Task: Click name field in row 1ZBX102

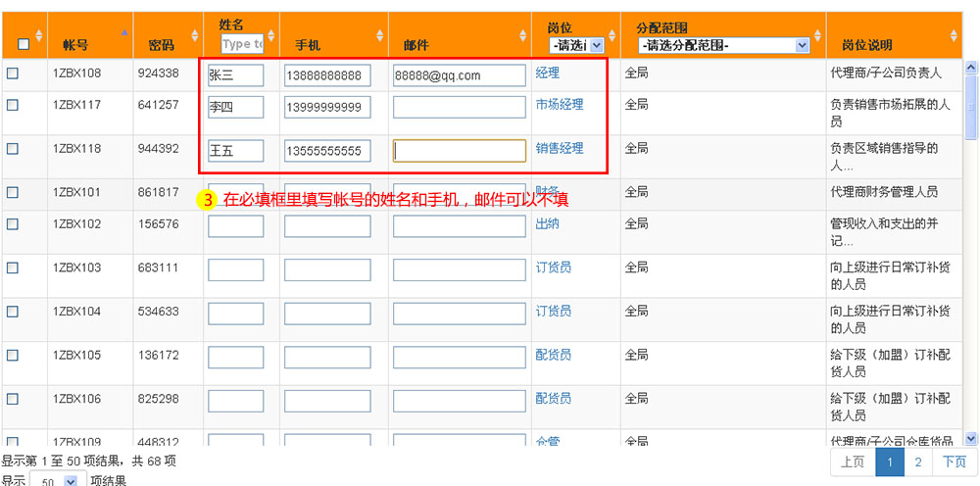Action: coord(235,226)
